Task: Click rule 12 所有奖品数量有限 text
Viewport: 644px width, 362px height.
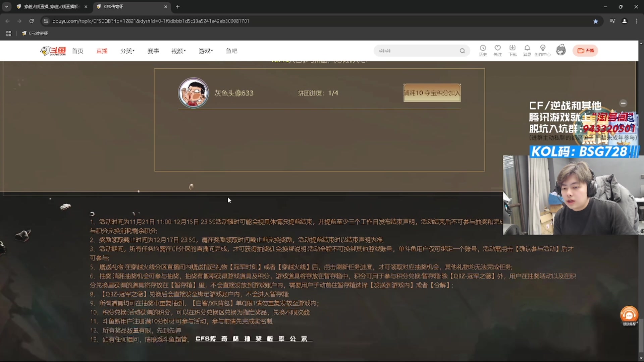Action: (x=136, y=330)
